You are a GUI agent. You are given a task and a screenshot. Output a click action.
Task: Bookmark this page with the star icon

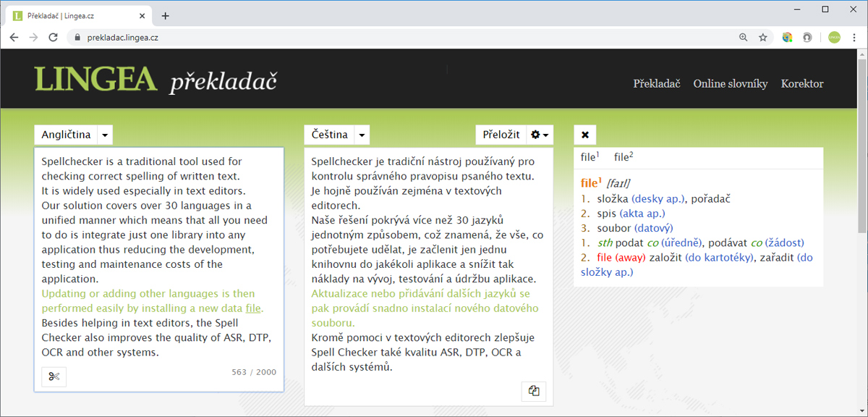[762, 38]
